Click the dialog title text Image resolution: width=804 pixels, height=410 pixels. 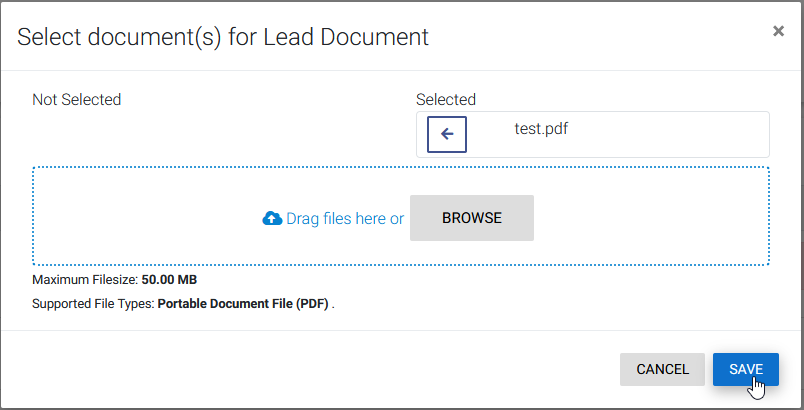[223, 37]
